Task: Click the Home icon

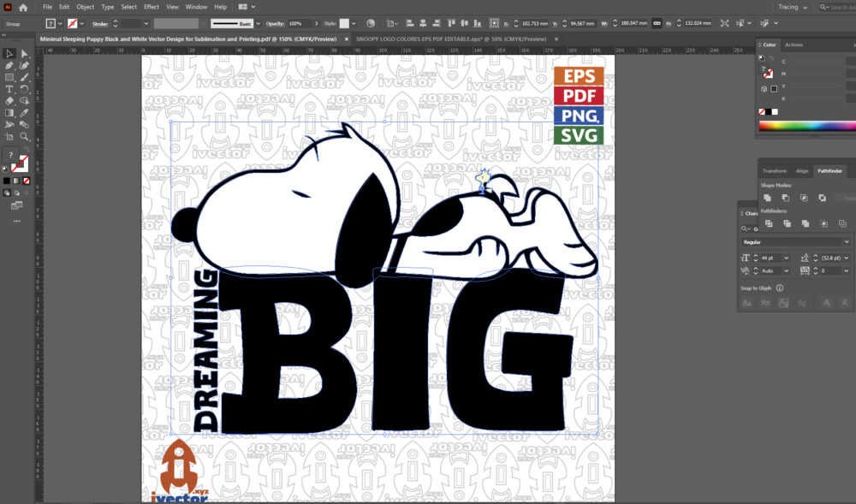Action: click(x=23, y=8)
